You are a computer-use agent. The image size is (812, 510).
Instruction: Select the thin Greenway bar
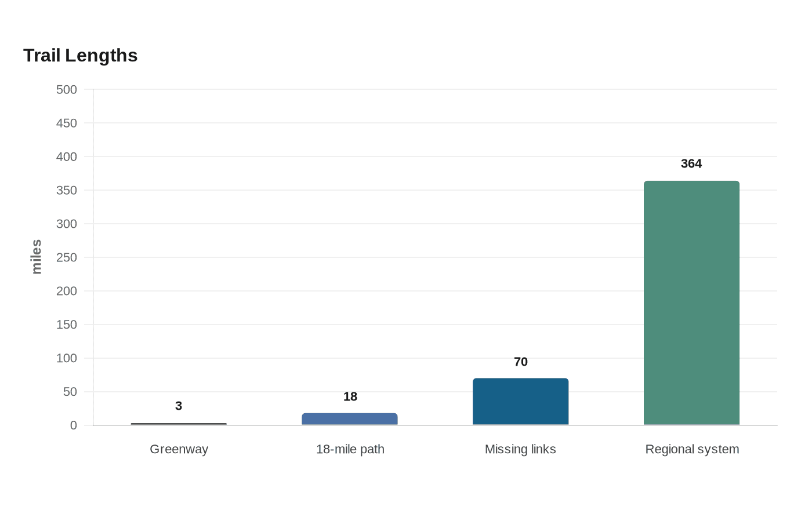[x=179, y=424]
